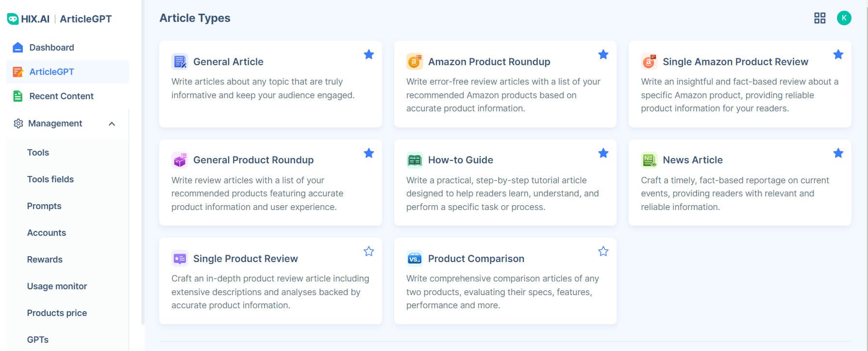Click the General Product Roundup purple box icon
Viewport: 868px width, 351px height.
coord(180,160)
